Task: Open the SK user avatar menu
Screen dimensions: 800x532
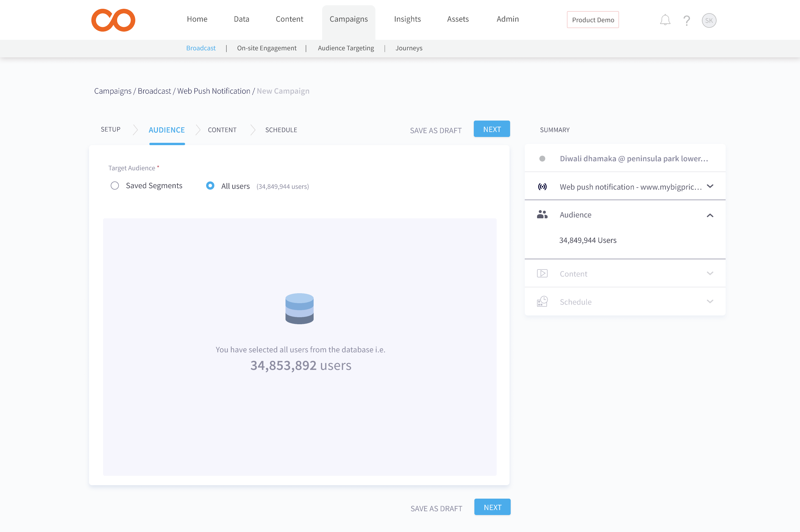Action: pos(709,20)
